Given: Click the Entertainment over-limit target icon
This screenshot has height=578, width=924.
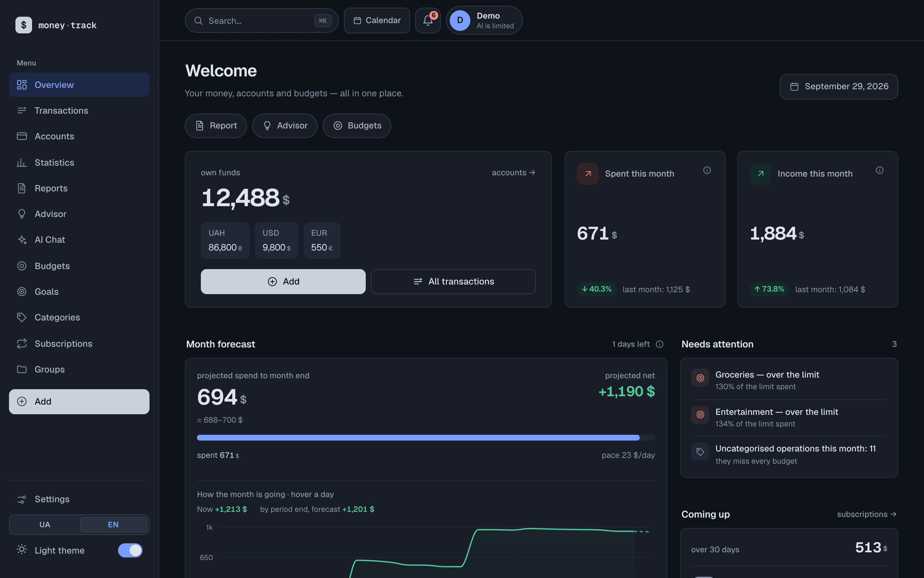Looking at the screenshot, I should (700, 415).
